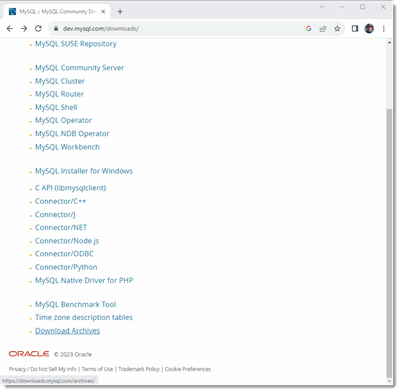Click the scrollbar up arrow

(389, 43)
